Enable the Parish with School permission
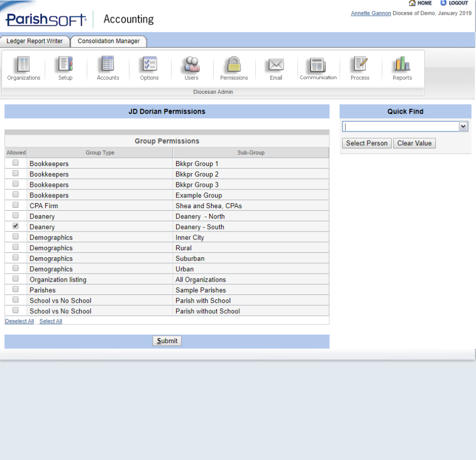Screen dimensions: 476x460 [x=15, y=298]
